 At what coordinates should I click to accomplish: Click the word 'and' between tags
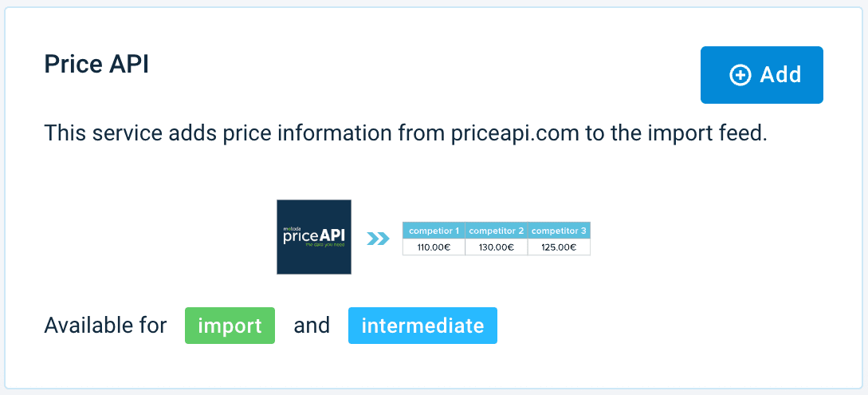[312, 326]
